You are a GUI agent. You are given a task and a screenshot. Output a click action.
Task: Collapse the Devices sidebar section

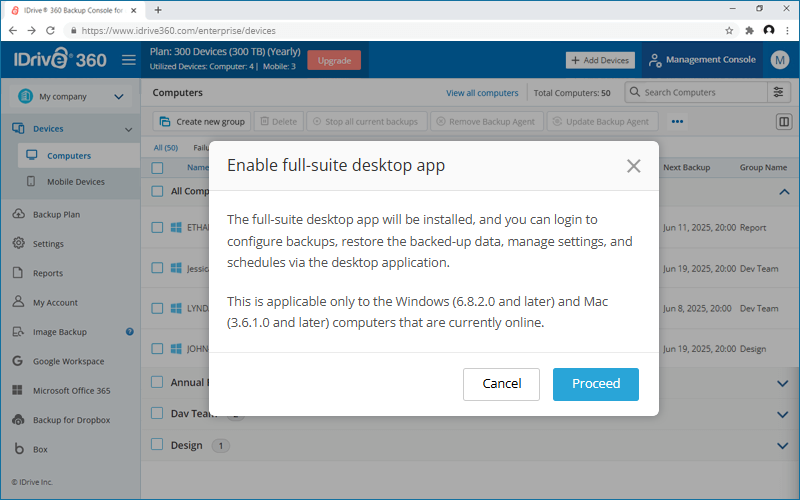coord(128,129)
